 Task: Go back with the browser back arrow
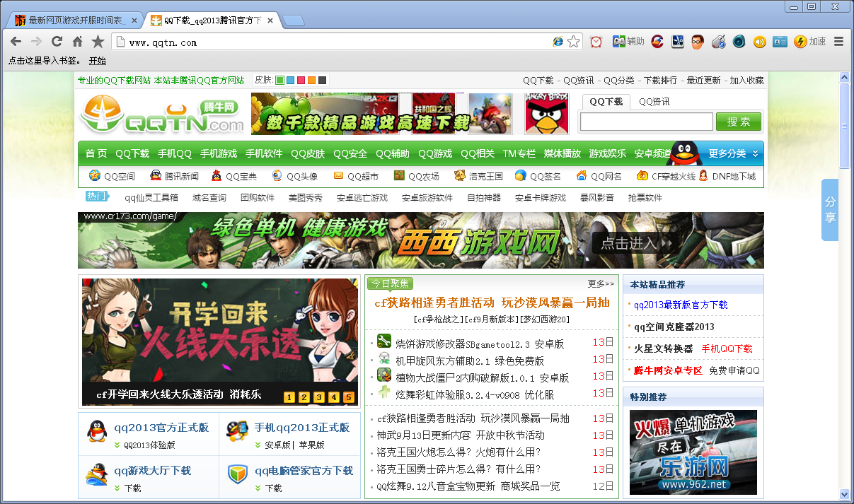[16, 42]
